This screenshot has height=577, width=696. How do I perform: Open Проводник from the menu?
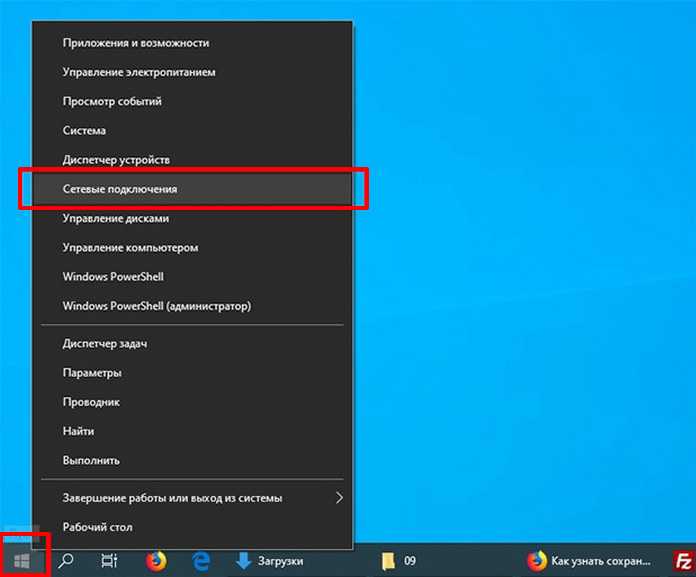click(193, 402)
